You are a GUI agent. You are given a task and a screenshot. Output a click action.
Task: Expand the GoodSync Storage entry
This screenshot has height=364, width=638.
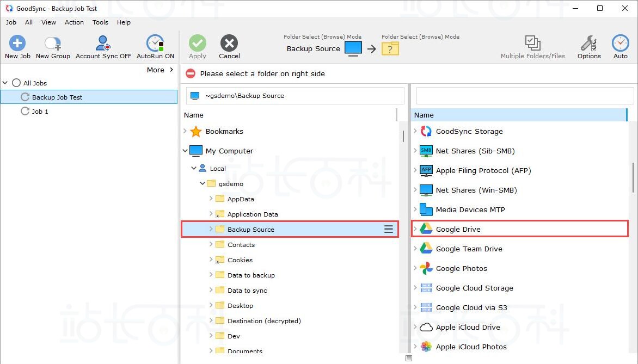tap(415, 131)
